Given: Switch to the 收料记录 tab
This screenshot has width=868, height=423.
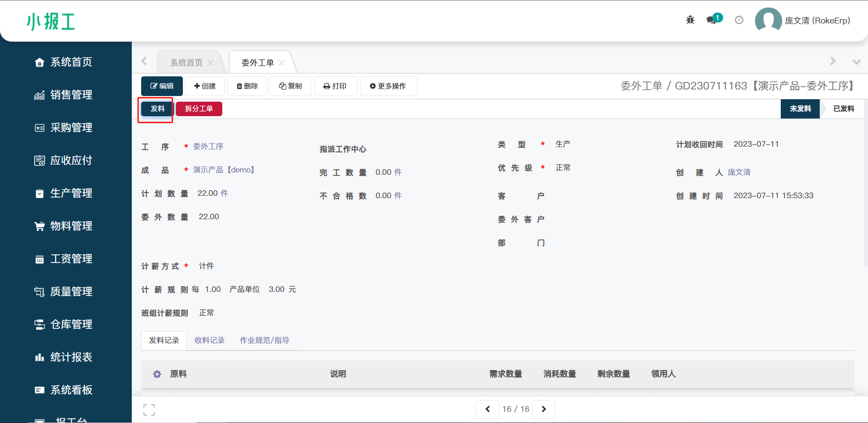Looking at the screenshot, I should 210,341.
